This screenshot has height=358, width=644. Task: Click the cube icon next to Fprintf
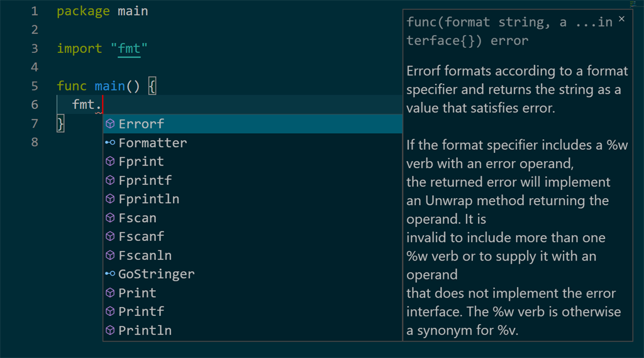point(110,181)
